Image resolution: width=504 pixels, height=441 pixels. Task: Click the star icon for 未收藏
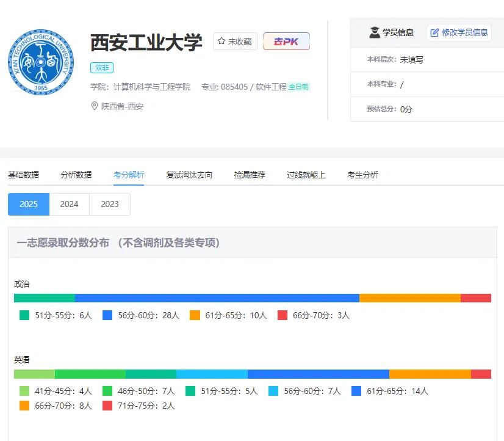[221, 41]
